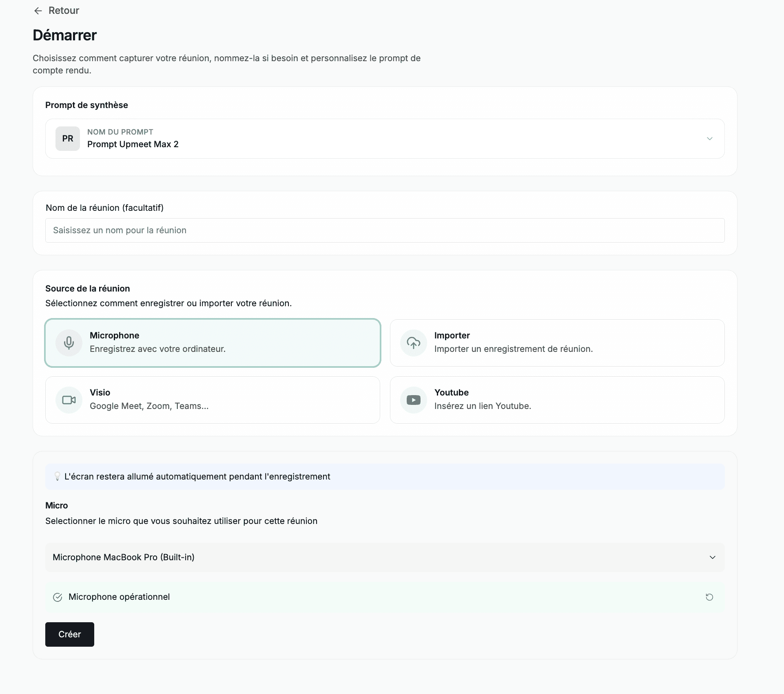Click the microphone icon in Microphone card
This screenshot has height=694, width=784.
[69, 343]
